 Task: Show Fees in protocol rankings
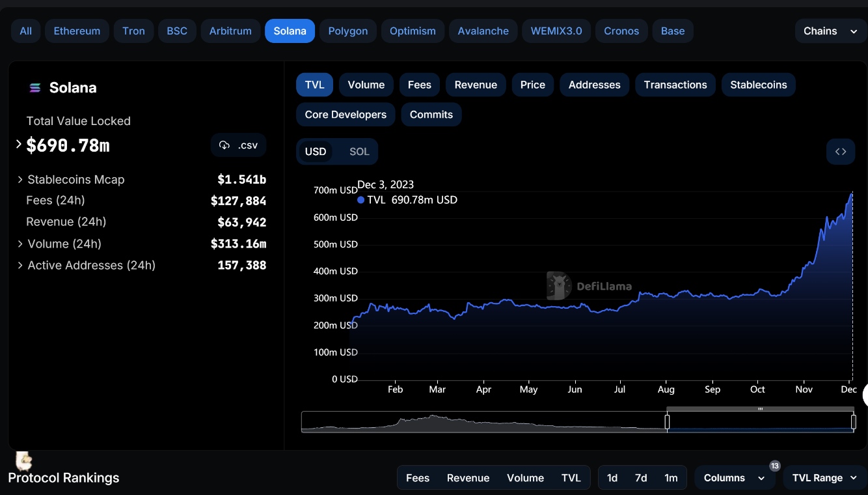click(417, 478)
